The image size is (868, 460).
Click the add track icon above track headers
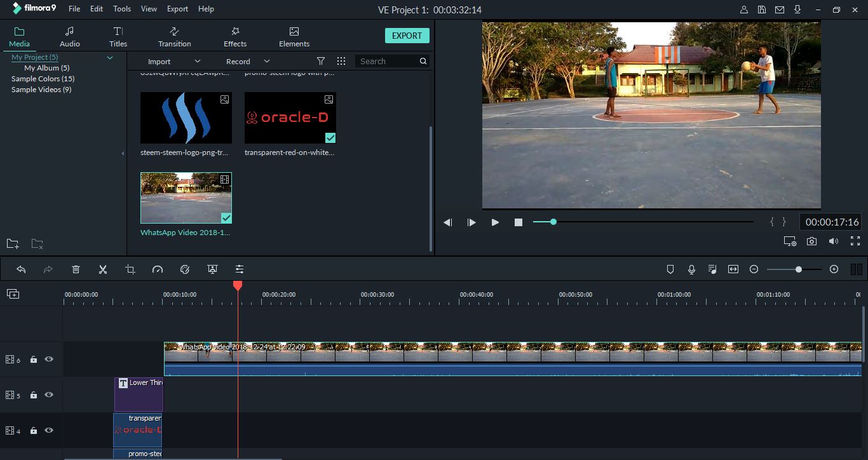[x=13, y=294]
